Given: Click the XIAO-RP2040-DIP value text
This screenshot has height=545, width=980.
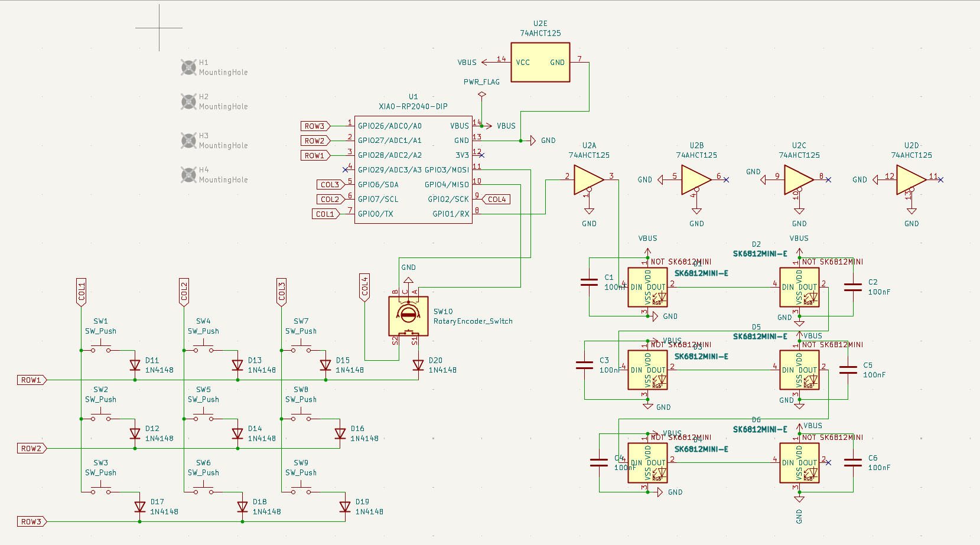Looking at the screenshot, I should click(413, 106).
